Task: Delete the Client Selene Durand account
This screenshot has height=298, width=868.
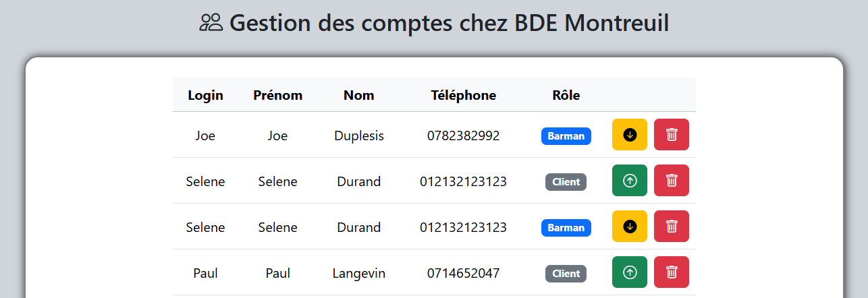Action: point(671,181)
